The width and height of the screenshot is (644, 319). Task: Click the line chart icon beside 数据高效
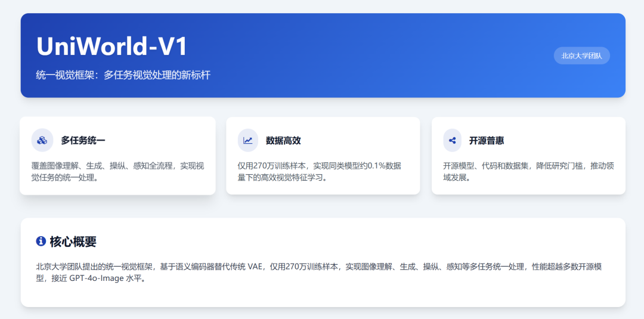point(247,140)
